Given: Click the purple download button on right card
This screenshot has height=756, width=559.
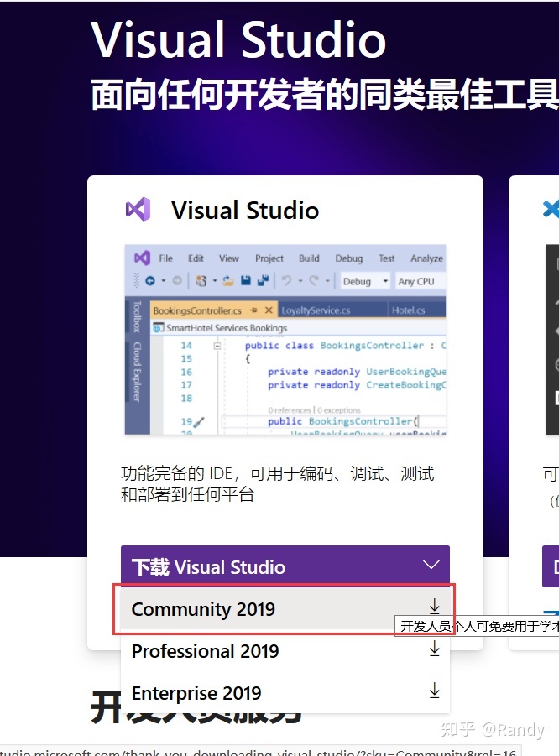Looking at the screenshot, I should tap(551, 566).
